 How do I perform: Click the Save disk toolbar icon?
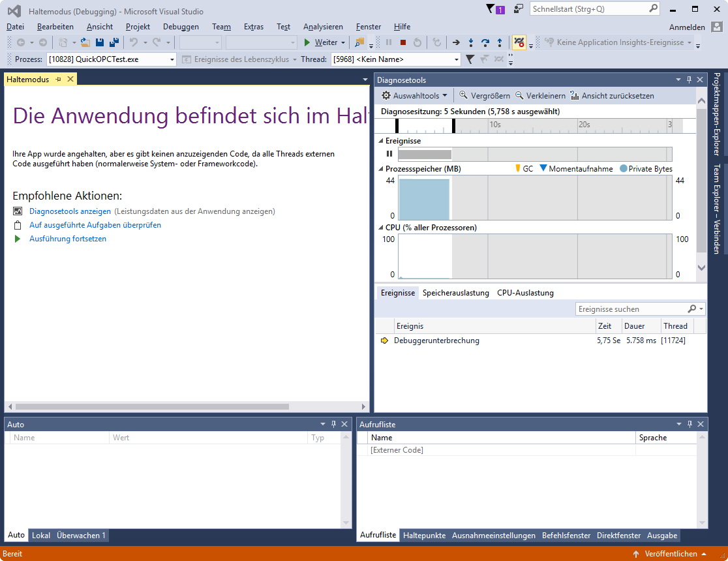point(99,42)
